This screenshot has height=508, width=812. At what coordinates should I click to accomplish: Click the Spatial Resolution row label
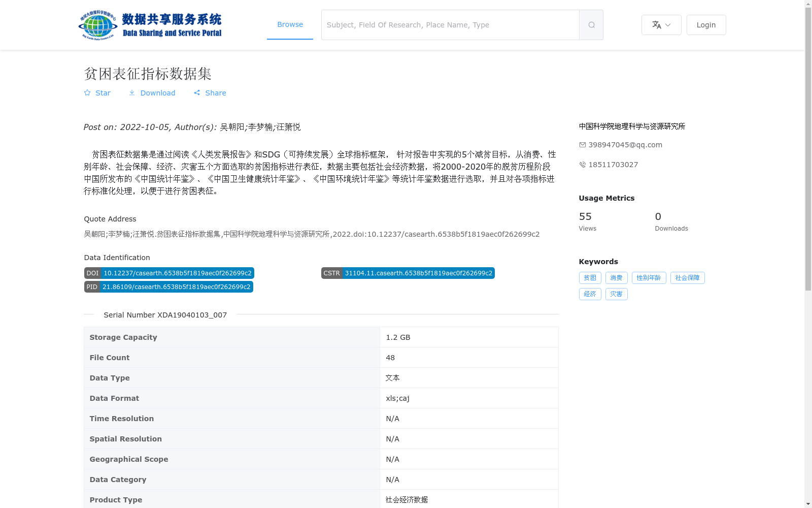point(126,439)
